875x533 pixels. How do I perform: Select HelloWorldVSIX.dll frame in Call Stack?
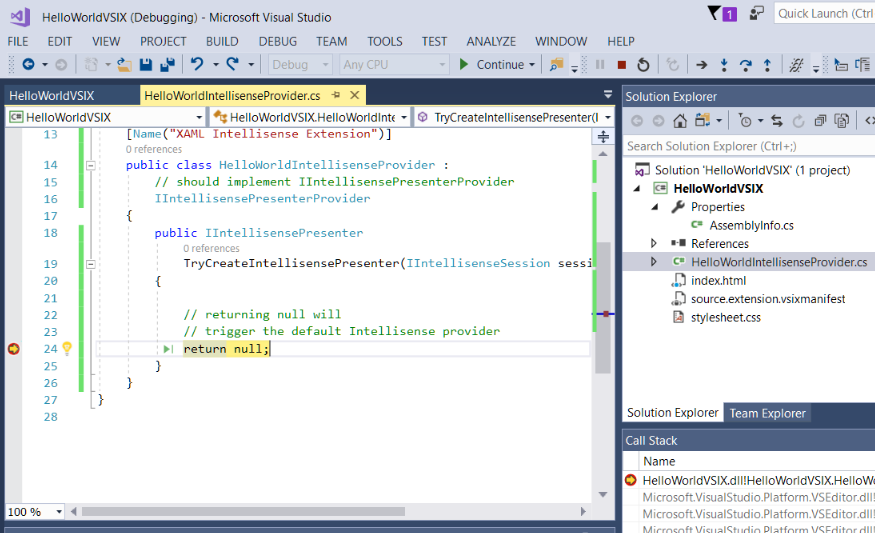758,481
